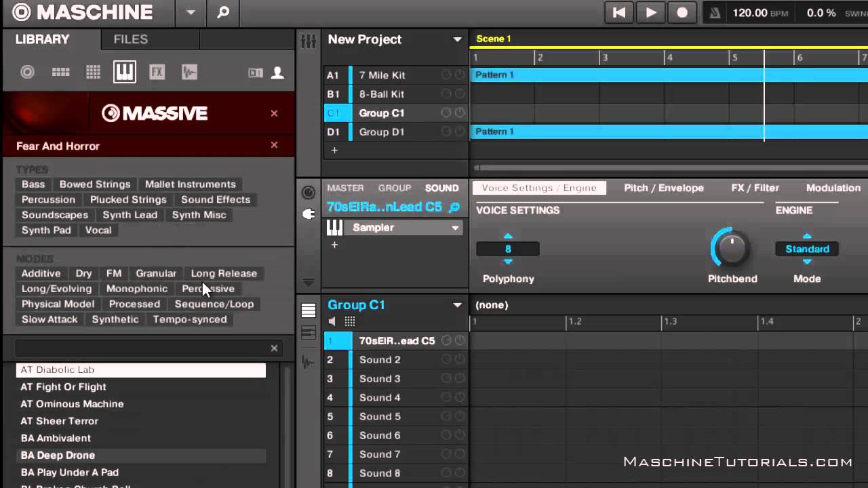Switch to MASTER channel tab

(345, 188)
